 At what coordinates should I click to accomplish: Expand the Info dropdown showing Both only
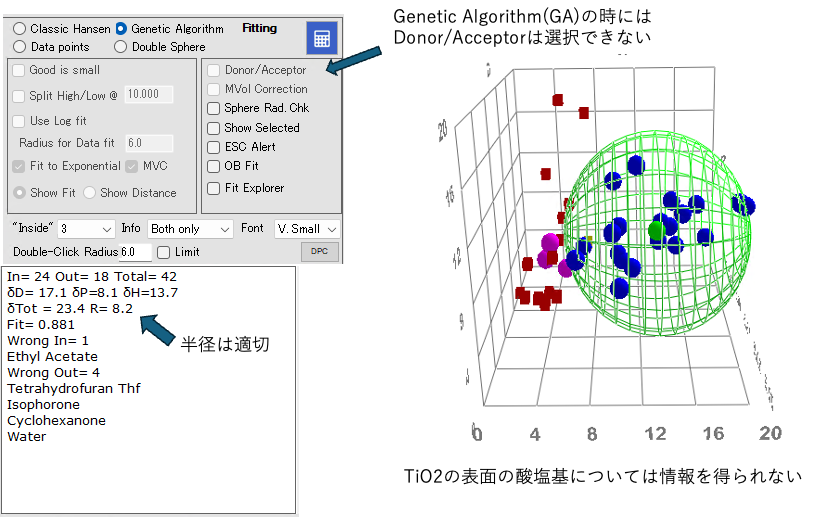click(x=190, y=229)
